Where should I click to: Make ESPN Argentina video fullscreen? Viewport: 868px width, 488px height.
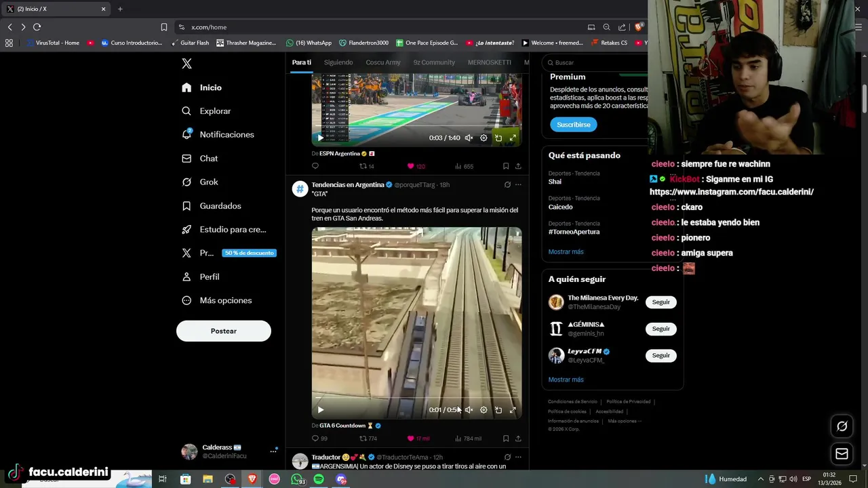point(513,138)
